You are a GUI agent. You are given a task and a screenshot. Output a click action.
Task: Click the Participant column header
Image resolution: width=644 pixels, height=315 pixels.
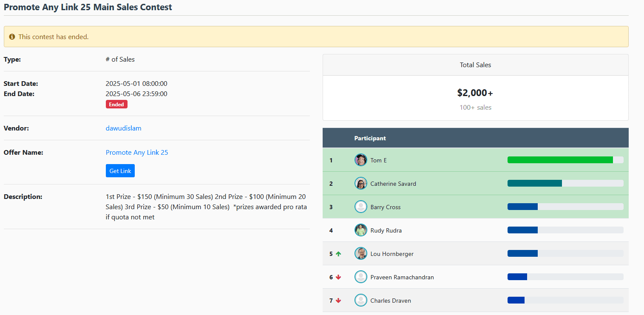370,138
